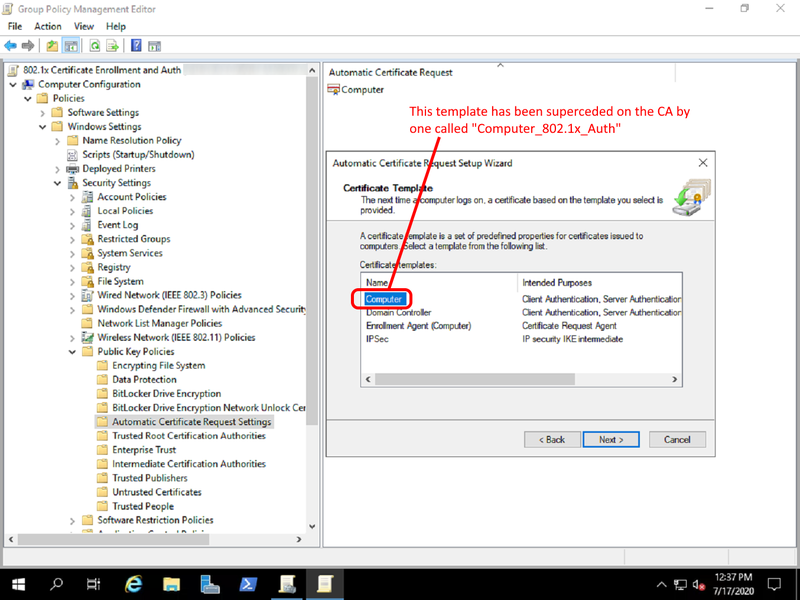This screenshot has height=600, width=800.
Task: Launch Internet Explorer from taskbar
Action: 134,584
